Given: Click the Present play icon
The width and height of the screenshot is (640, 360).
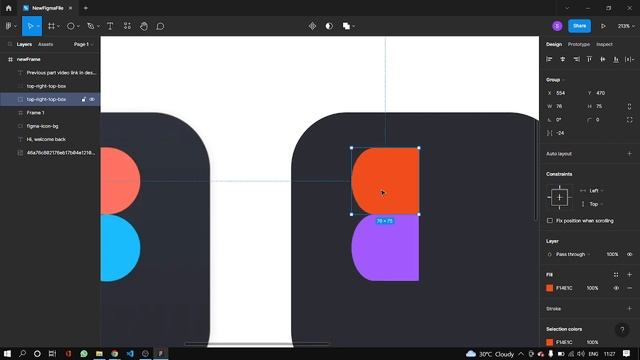Looking at the screenshot, I should (x=603, y=26).
